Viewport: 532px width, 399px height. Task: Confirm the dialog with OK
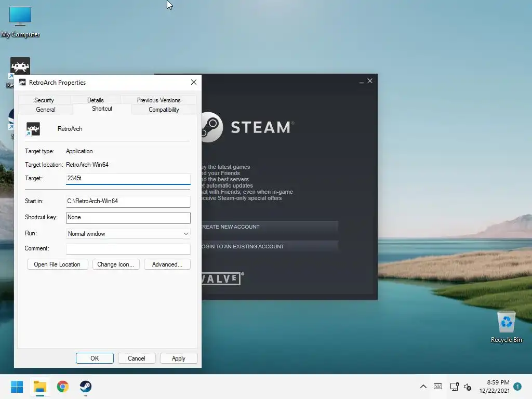click(x=95, y=358)
